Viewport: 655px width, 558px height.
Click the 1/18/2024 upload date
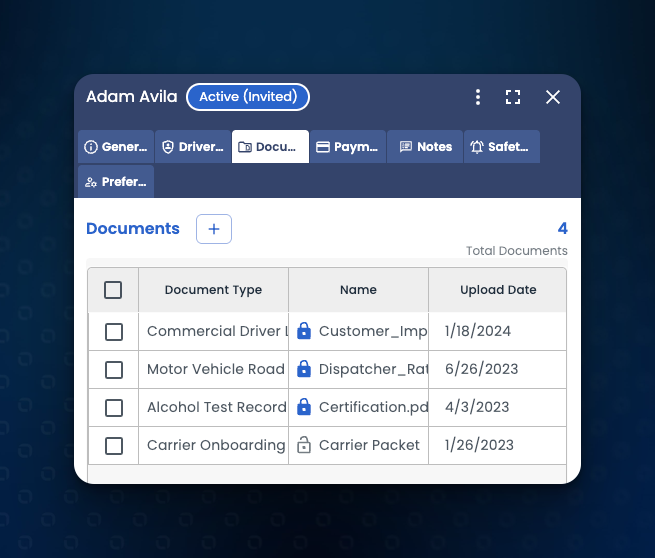tap(477, 331)
